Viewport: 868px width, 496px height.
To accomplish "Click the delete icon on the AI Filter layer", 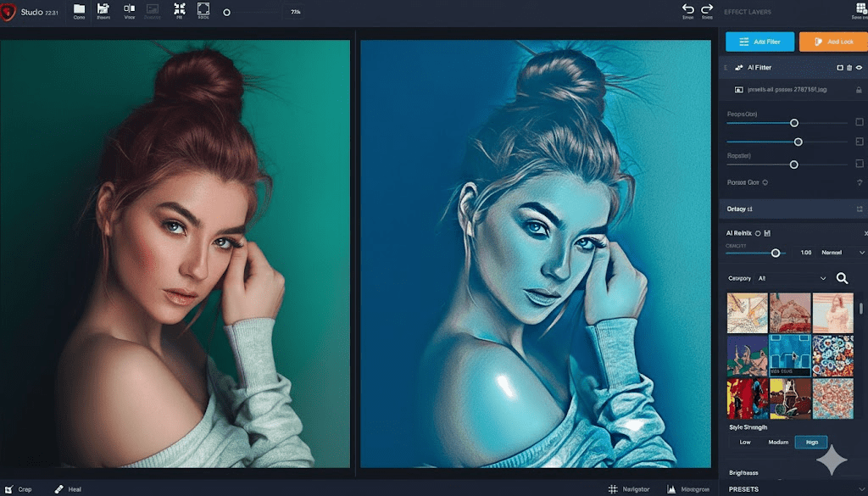I will point(849,68).
